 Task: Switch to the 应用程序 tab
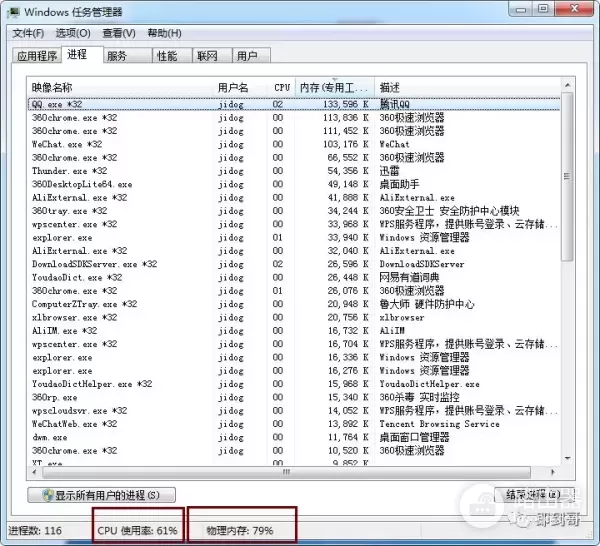tap(37, 56)
